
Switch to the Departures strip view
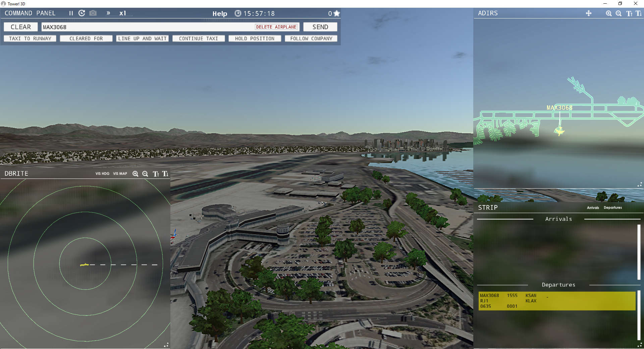pyautogui.click(x=612, y=207)
